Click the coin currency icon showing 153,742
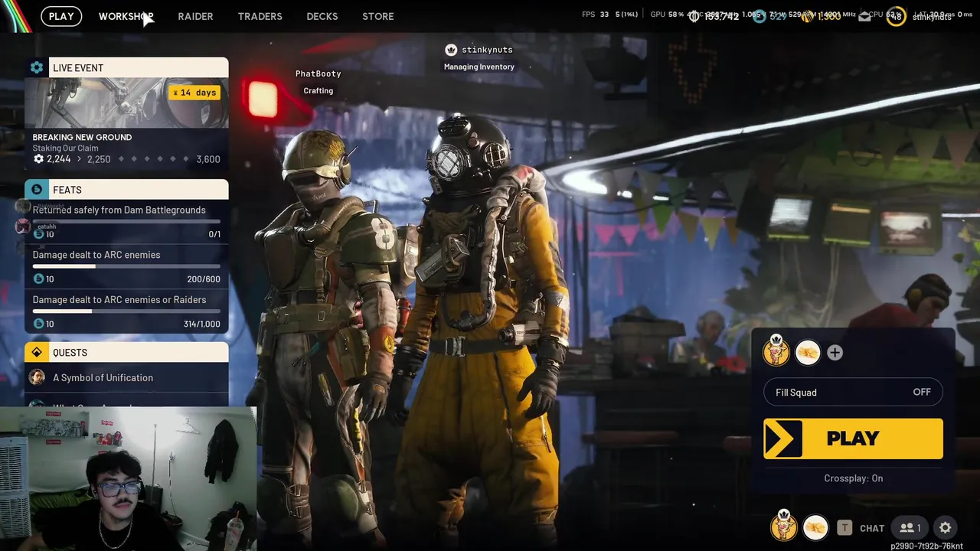Screen dimensions: 980x551 tap(694, 16)
